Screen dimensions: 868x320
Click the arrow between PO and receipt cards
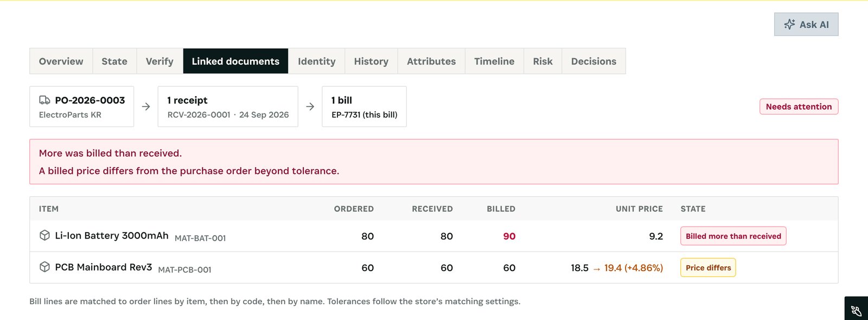coord(146,106)
